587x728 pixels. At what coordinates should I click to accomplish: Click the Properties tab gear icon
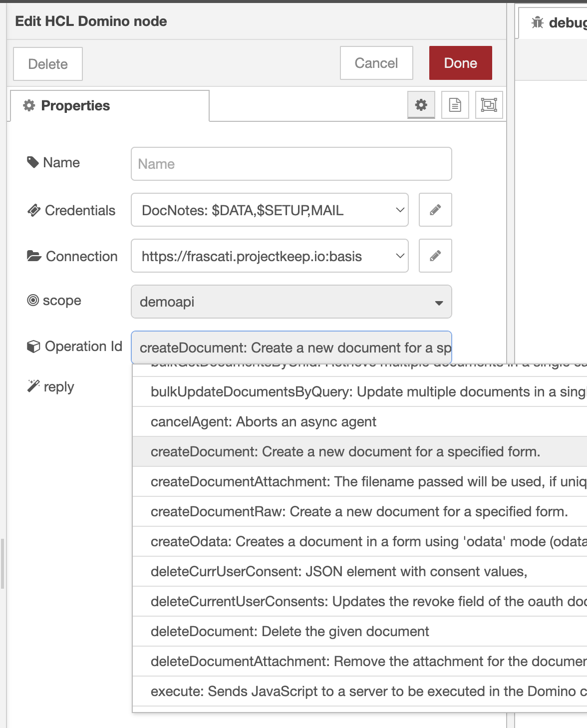pyautogui.click(x=29, y=105)
